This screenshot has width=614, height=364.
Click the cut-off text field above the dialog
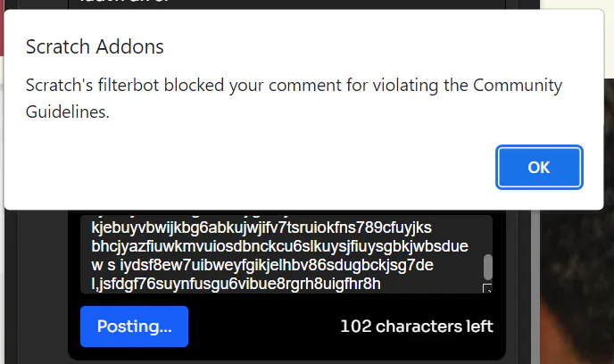tap(286, 4)
